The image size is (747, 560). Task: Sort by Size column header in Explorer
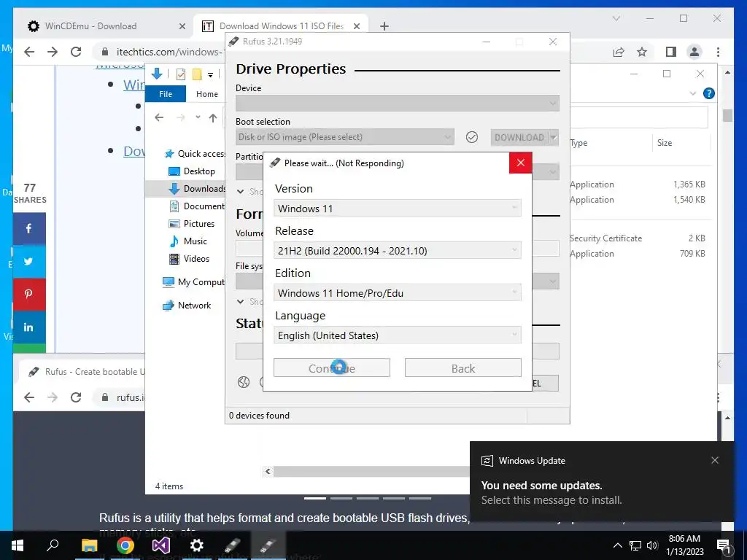coord(665,143)
